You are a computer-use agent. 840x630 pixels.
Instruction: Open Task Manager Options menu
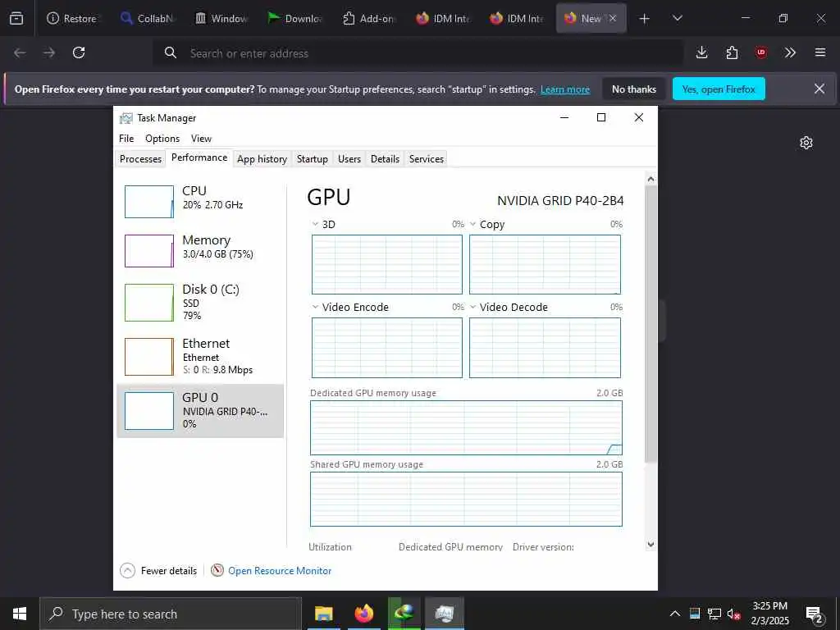[x=162, y=138]
